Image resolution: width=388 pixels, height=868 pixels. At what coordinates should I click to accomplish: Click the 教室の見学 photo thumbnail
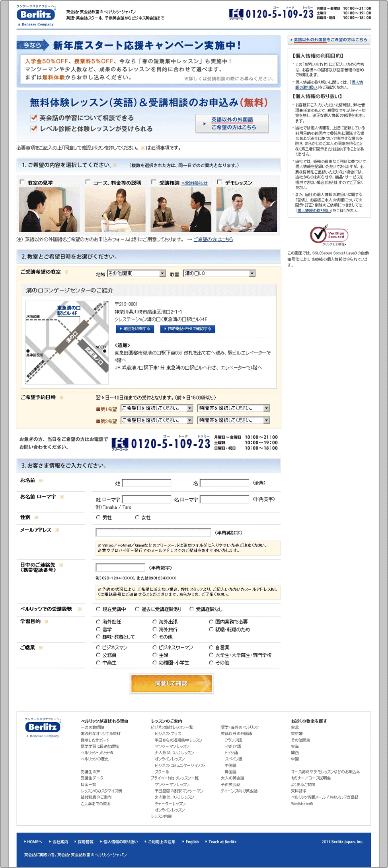49,210
